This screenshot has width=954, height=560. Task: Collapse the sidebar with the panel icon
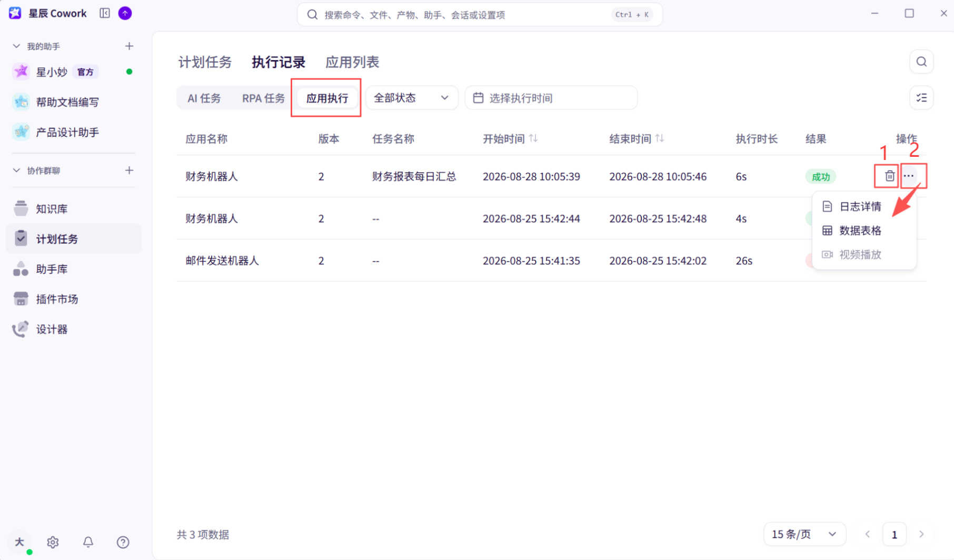(x=105, y=13)
